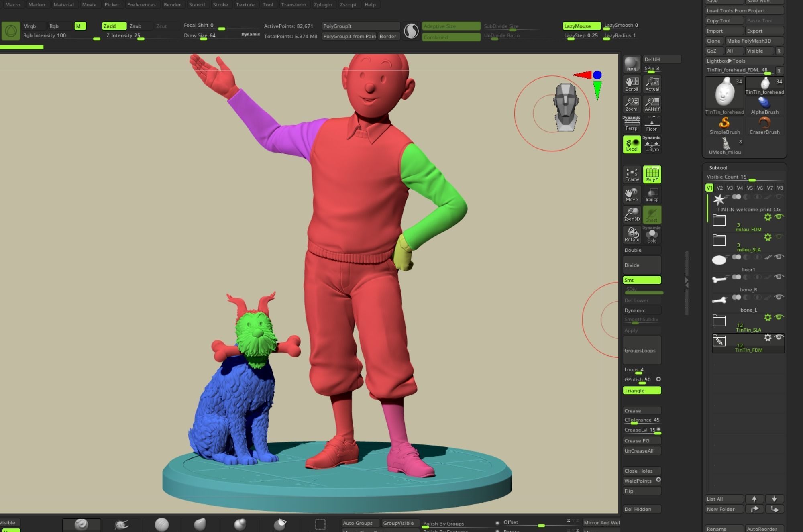Image resolution: width=803 pixels, height=532 pixels.
Task: Click the Rotate navigation icon
Action: (x=632, y=234)
